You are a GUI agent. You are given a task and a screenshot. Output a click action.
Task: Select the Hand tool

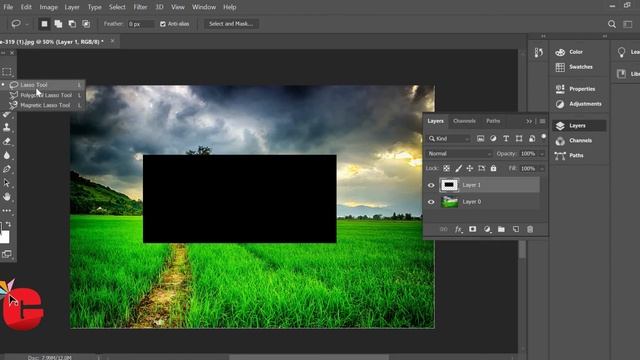(7, 197)
